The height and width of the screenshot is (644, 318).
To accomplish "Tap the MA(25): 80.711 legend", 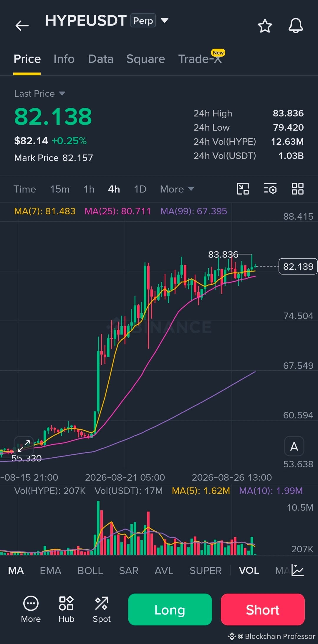I will coord(117,211).
